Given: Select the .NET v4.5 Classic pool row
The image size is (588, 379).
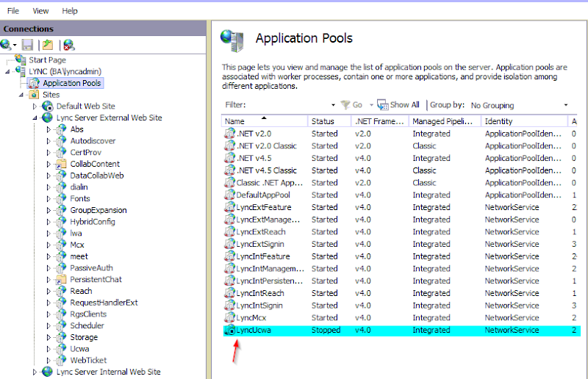Looking at the screenshot, I should coord(400,170).
